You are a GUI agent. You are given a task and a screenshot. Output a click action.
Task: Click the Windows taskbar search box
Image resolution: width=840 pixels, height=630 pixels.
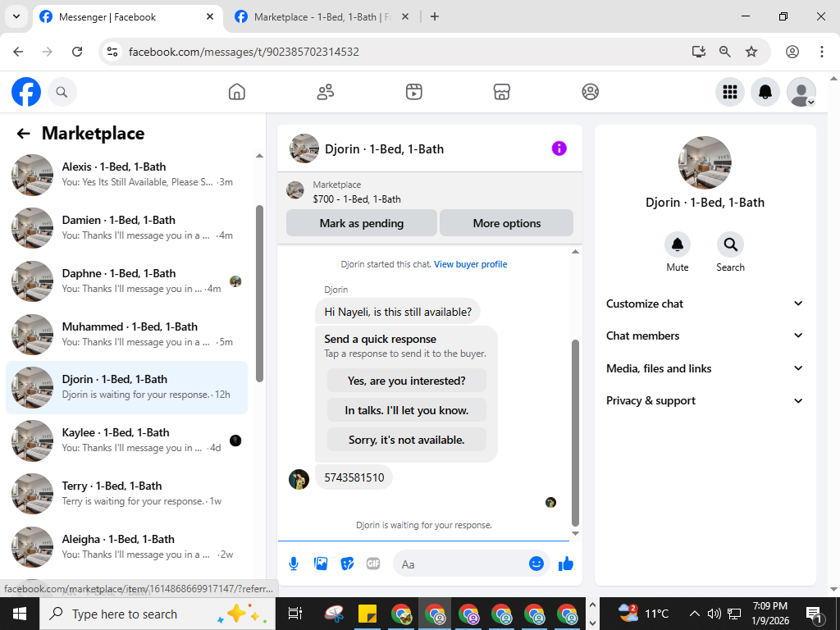tap(157, 614)
